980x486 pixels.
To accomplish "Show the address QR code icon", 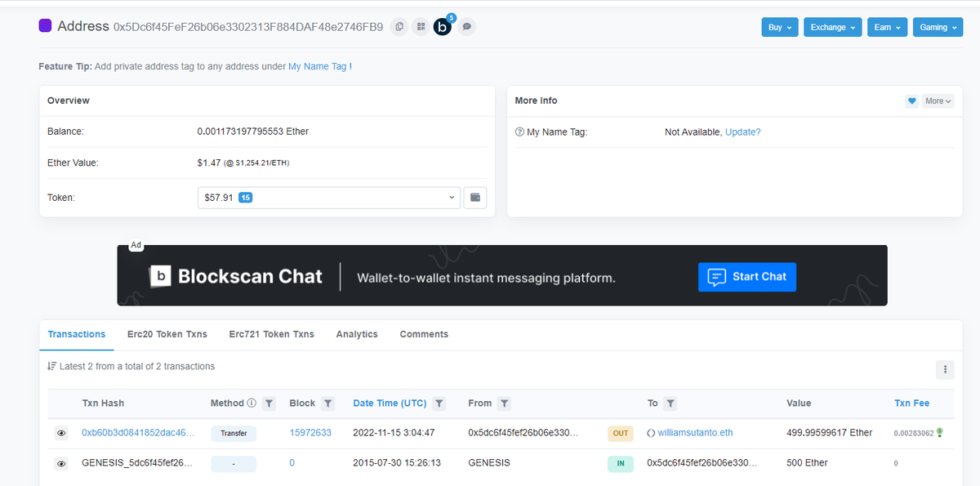I will coord(421,27).
